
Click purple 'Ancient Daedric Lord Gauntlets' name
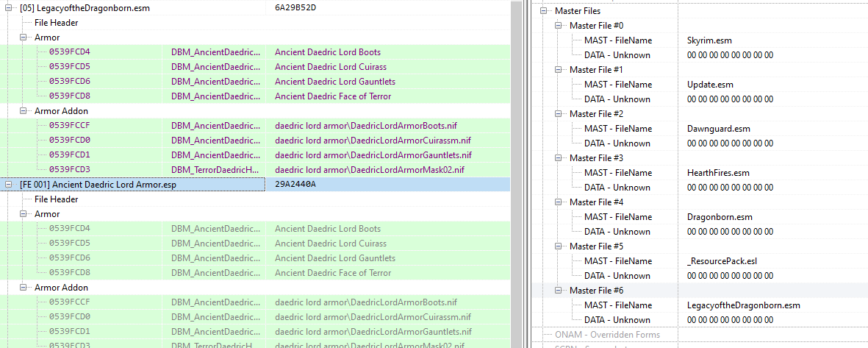(335, 82)
